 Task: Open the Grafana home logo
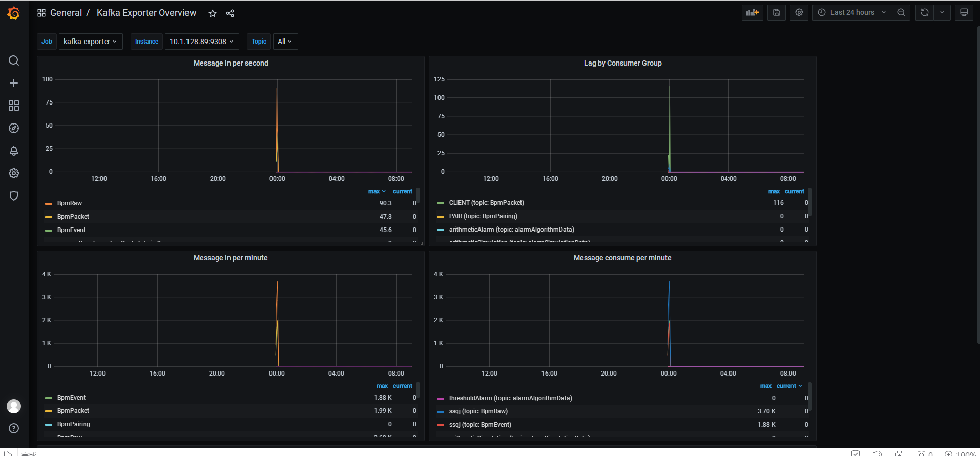coord(14,13)
